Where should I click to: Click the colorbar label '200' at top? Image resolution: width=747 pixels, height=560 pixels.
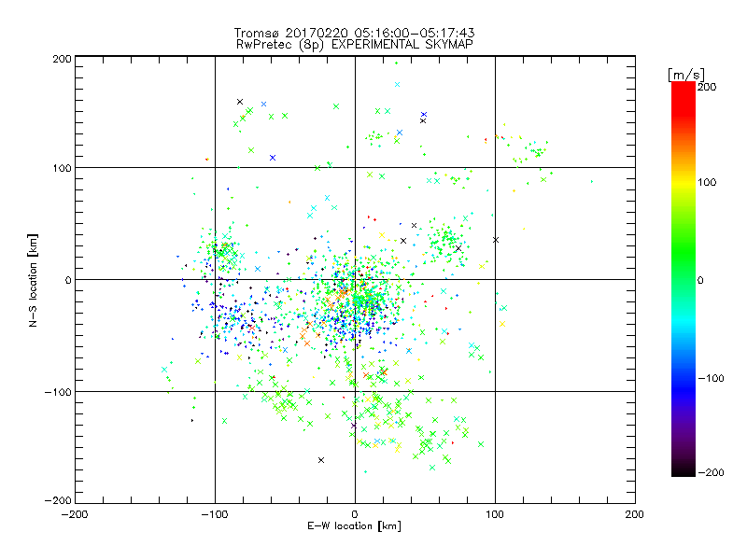pyautogui.click(x=707, y=87)
